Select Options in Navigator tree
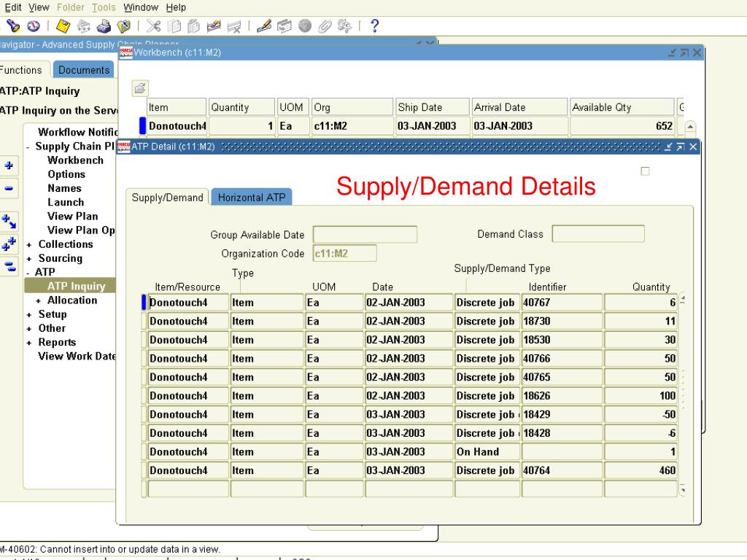Image resolution: width=747 pixels, height=560 pixels. [66, 174]
